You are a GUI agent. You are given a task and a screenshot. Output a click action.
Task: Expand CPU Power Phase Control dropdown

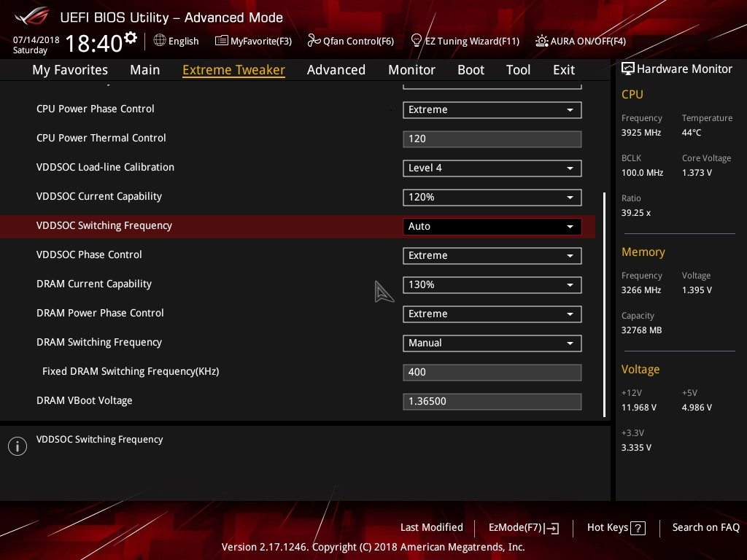coord(492,110)
